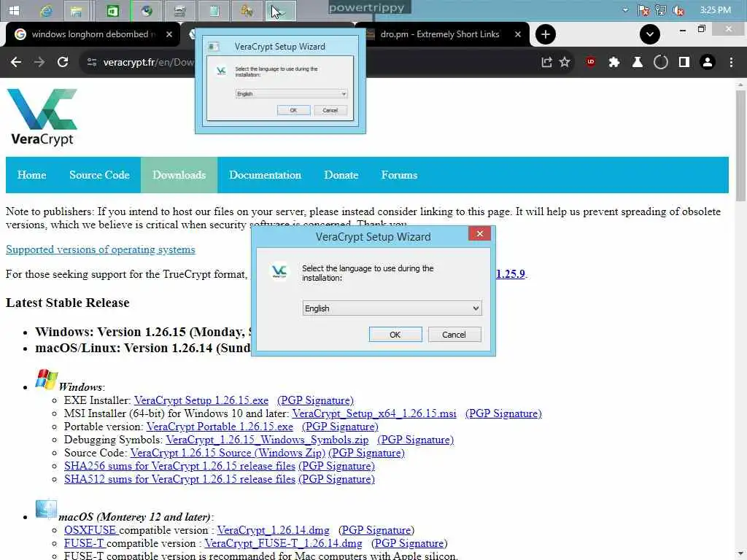
Task: Open the Windows Start button
Action: coord(14,10)
